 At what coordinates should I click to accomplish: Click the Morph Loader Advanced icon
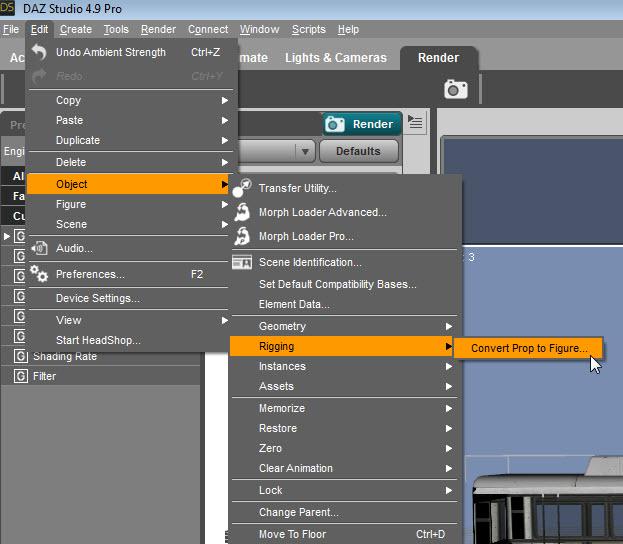coord(242,212)
